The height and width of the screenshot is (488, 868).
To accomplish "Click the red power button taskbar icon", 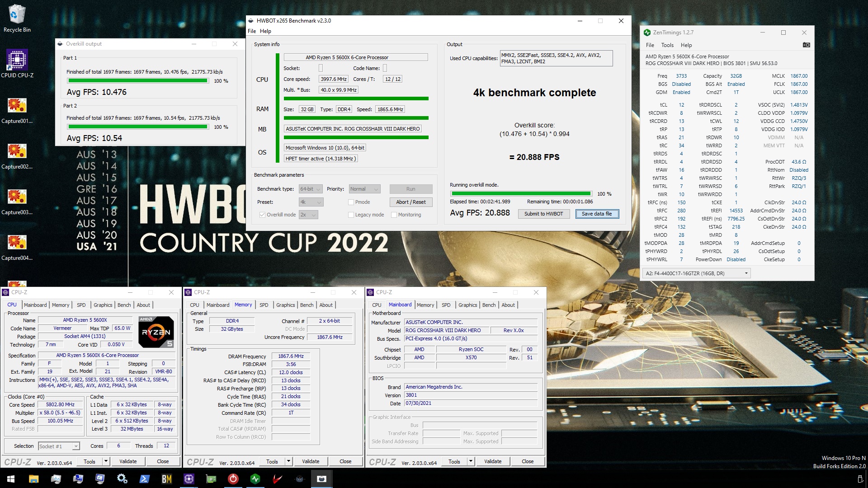I will point(233,479).
